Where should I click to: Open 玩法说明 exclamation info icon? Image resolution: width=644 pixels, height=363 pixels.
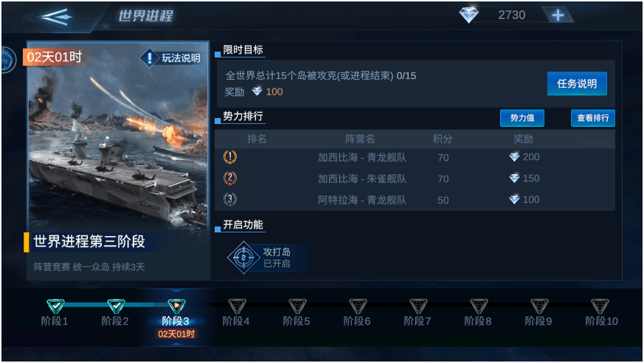150,58
